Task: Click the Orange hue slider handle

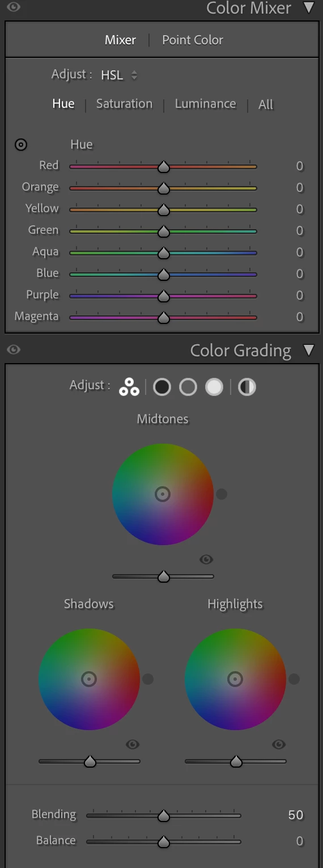Action: coord(163,188)
